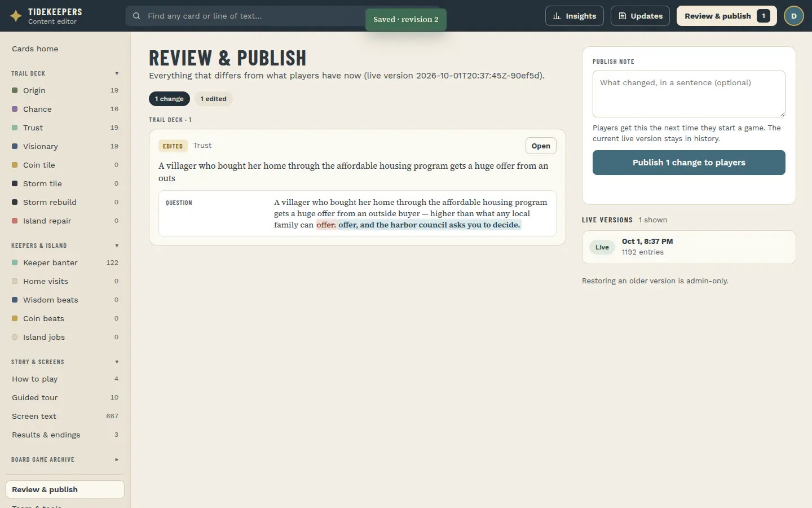
Task: Open Island jobs in sidebar
Action: pyautogui.click(x=65, y=337)
